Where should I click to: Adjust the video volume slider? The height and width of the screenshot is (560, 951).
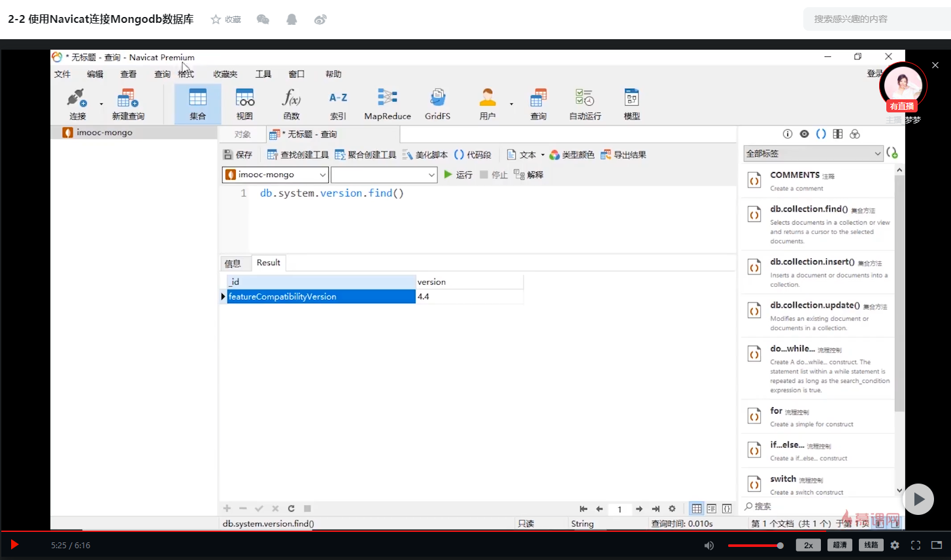756,546
